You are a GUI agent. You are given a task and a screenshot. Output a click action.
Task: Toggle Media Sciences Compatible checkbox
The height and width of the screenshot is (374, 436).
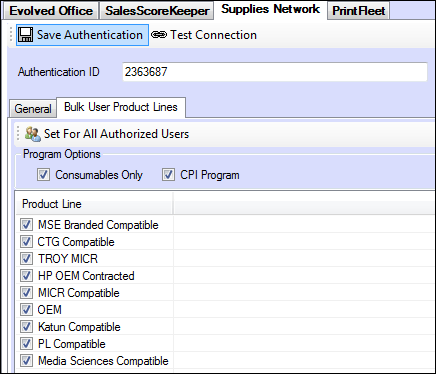click(x=26, y=361)
